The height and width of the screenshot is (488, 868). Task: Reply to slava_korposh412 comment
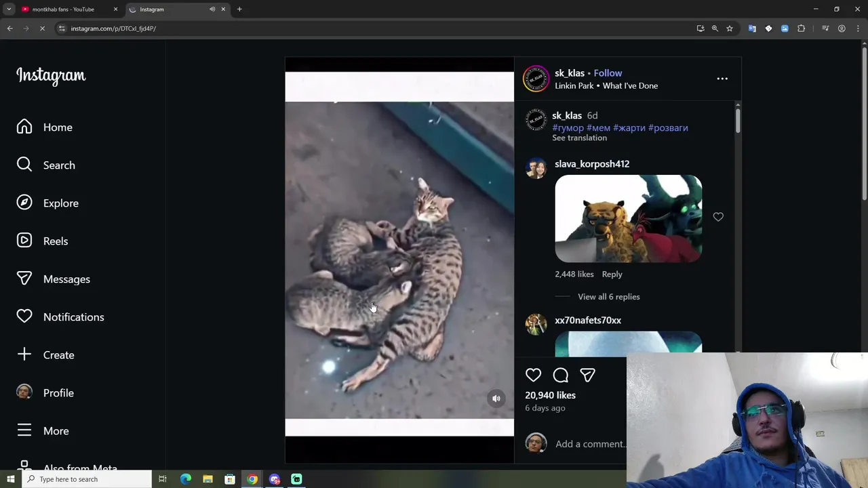(612, 274)
